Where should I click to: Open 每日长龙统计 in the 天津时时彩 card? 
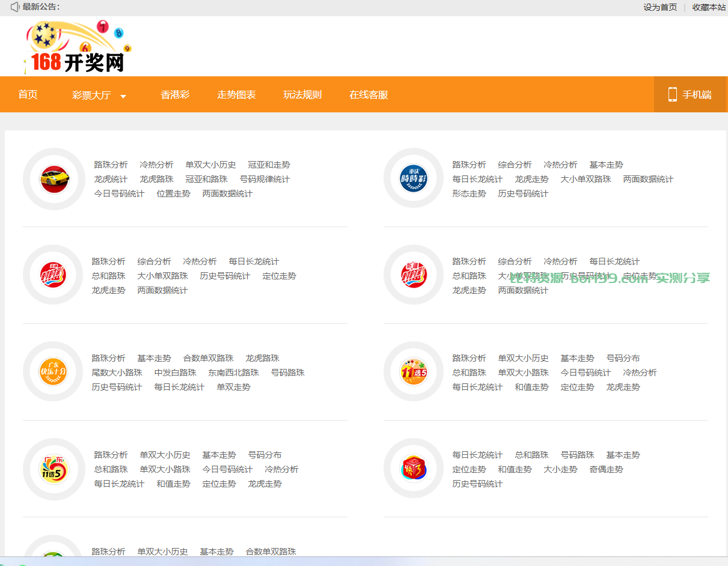pos(254,261)
